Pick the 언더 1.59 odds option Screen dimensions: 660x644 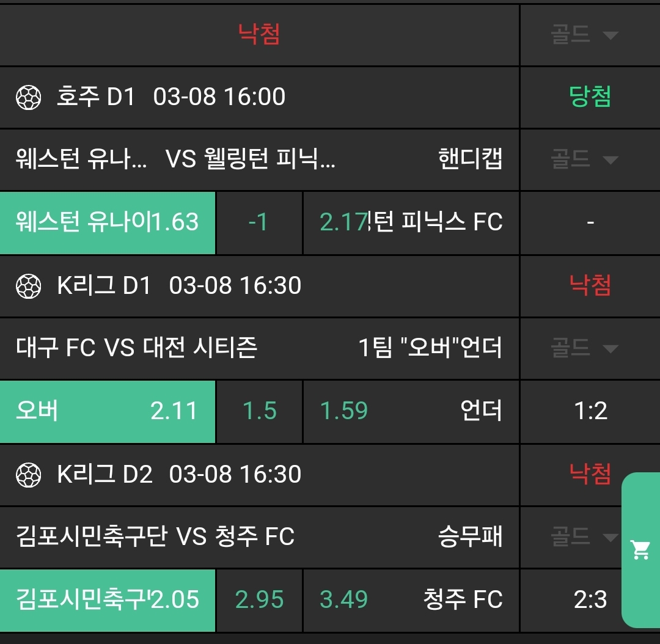[411, 411]
